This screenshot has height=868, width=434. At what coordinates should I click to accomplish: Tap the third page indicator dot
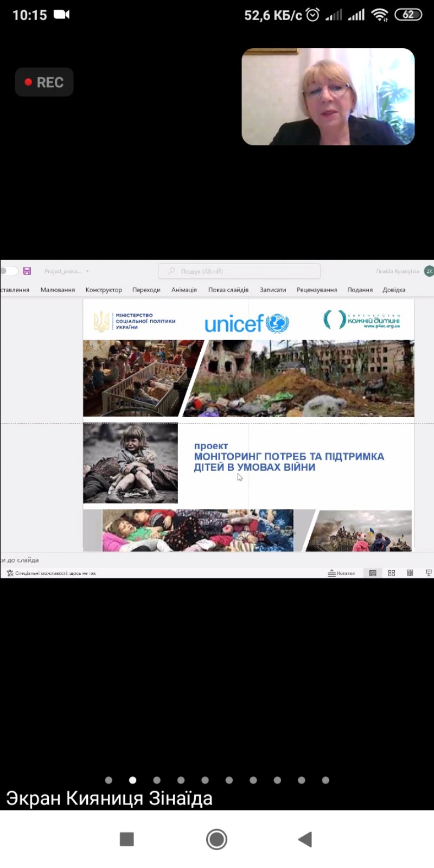157,780
